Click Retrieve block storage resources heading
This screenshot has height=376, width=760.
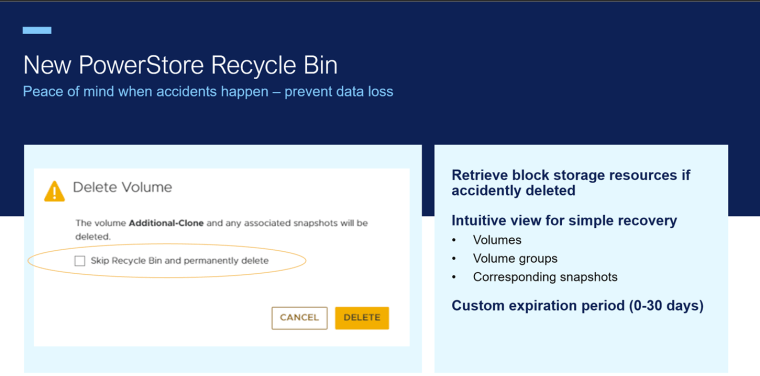pos(571,183)
